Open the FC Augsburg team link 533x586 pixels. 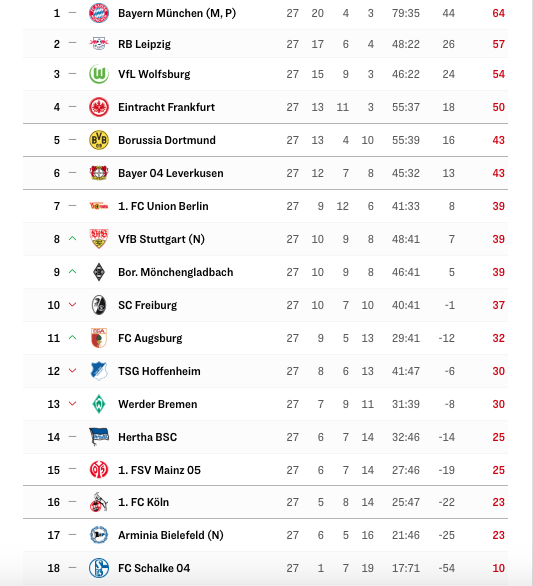[x=150, y=338]
